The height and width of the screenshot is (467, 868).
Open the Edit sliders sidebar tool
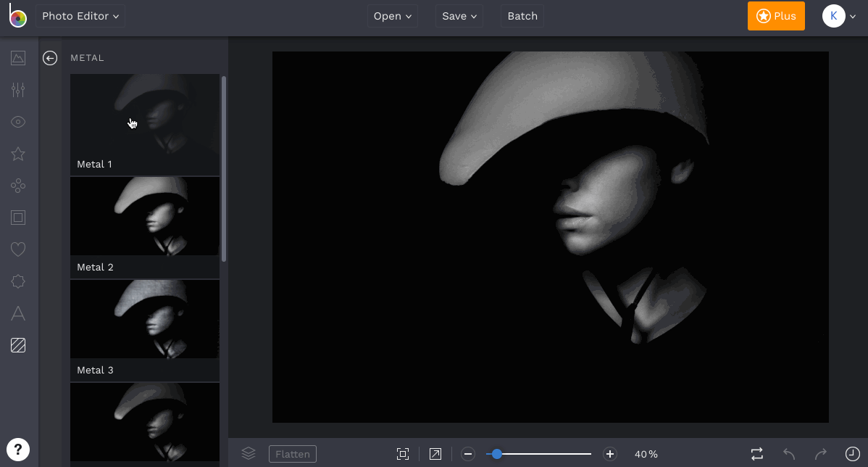tap(18, 90)
